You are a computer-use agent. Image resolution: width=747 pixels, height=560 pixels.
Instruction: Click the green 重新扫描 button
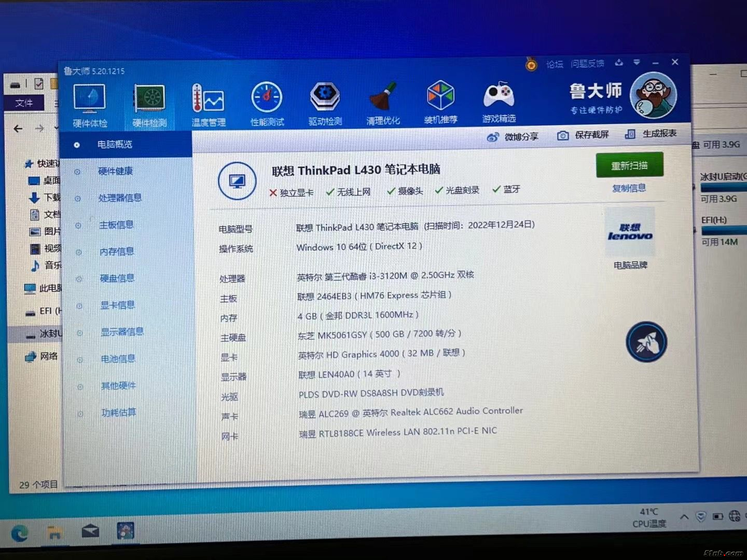coord(629,165)
